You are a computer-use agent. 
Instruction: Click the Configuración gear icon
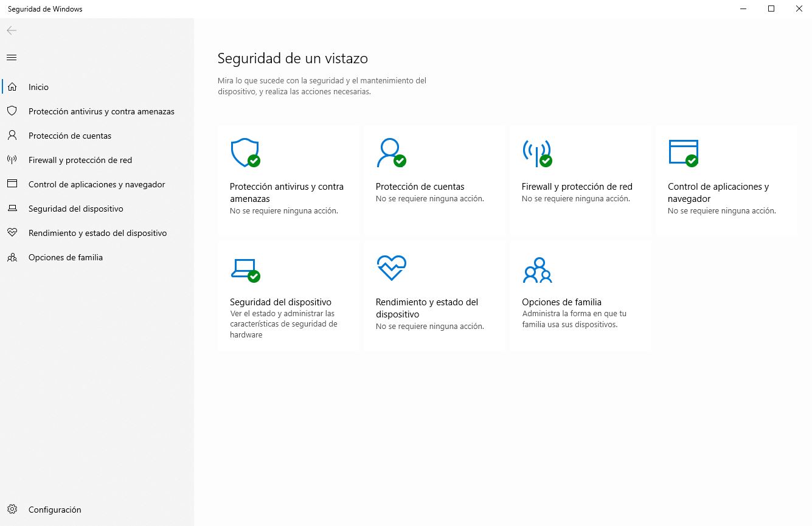12,510
